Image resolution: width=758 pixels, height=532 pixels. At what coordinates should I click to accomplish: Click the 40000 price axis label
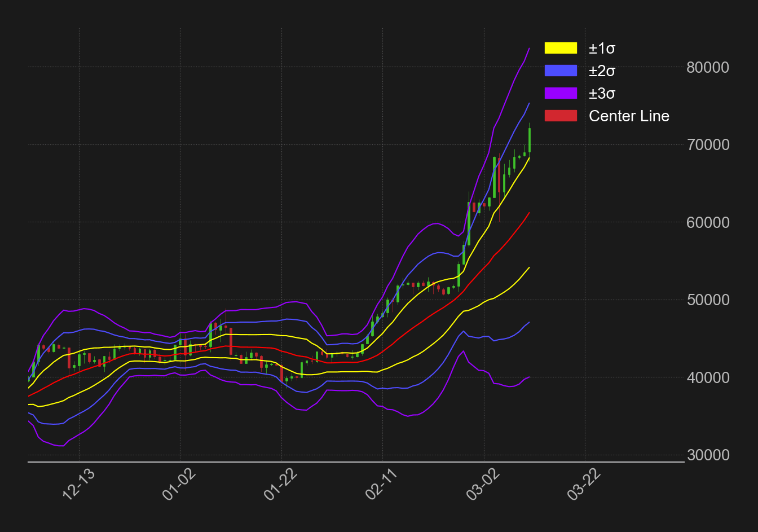(707, 377)
